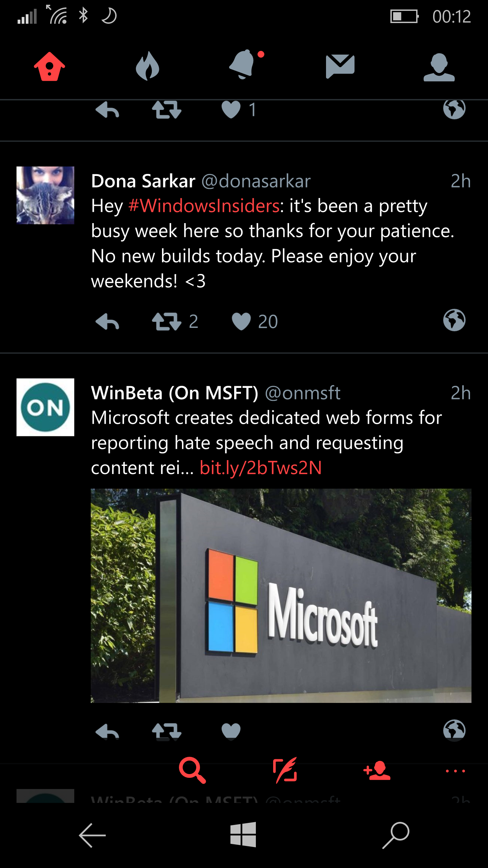The height and width of the screenshot is (868, 488).
Task: Open WinBeta's ON avatar
Action: click(x=45, y=407)
